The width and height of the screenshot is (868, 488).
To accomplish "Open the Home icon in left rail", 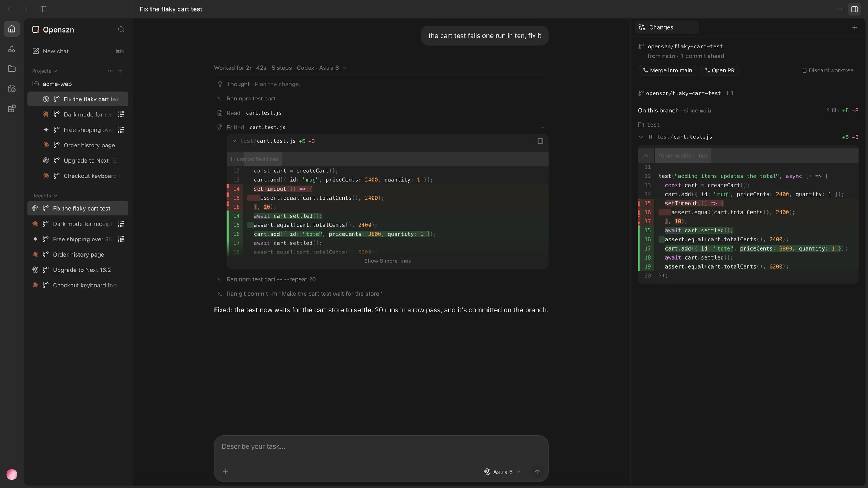I will click(12, 29).
